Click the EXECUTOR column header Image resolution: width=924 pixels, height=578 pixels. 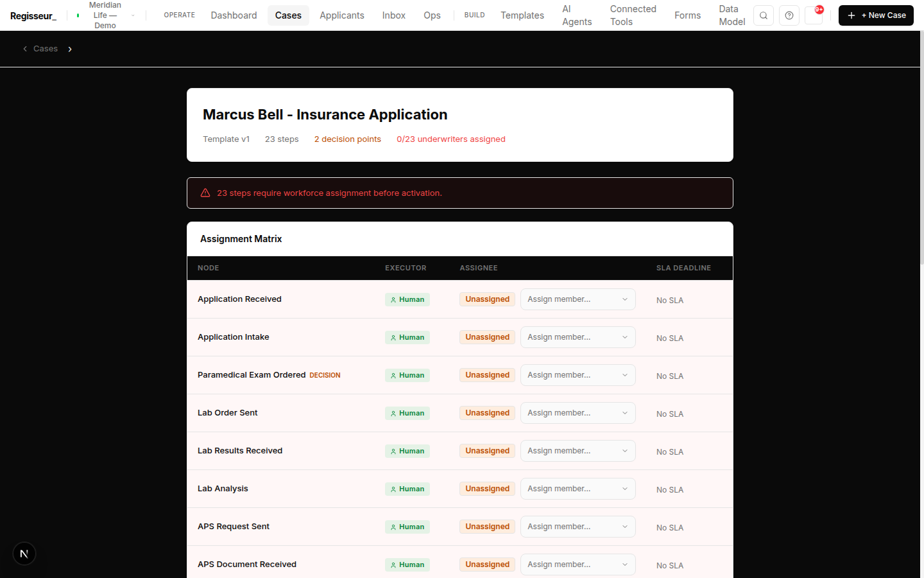pyautogui.click(x=406, y=268)
